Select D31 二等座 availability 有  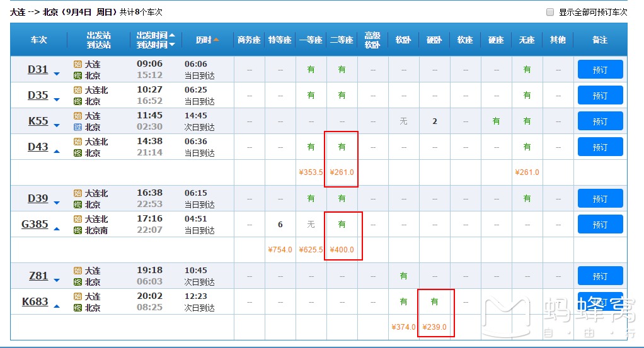342,69
